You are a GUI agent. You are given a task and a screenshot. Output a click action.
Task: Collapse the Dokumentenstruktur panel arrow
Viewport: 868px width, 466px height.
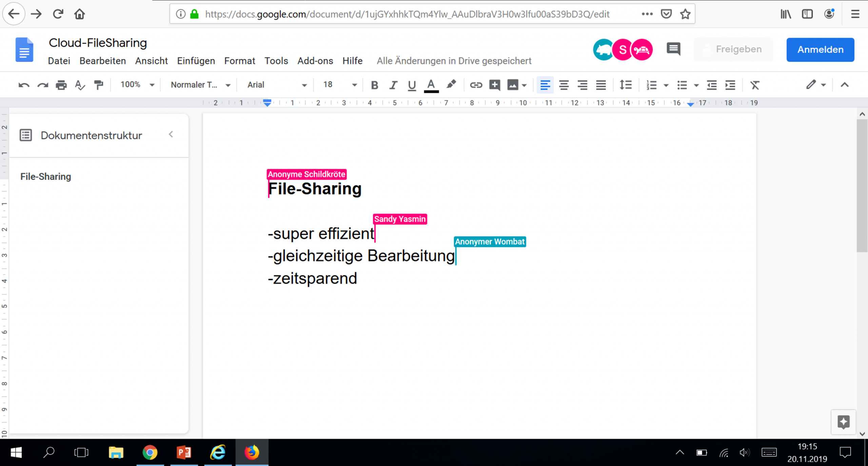pyautogui.click(x=171, y=135)
